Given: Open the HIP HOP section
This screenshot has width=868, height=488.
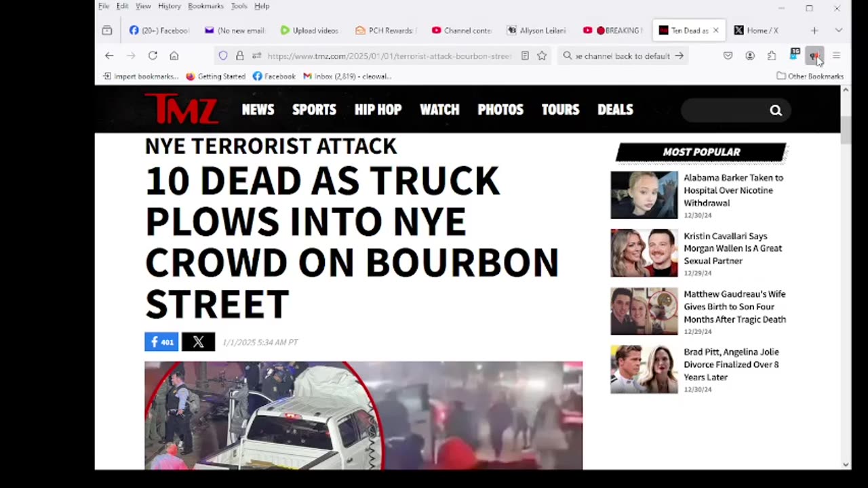Looking at the screenshot, I should (378, 109).
